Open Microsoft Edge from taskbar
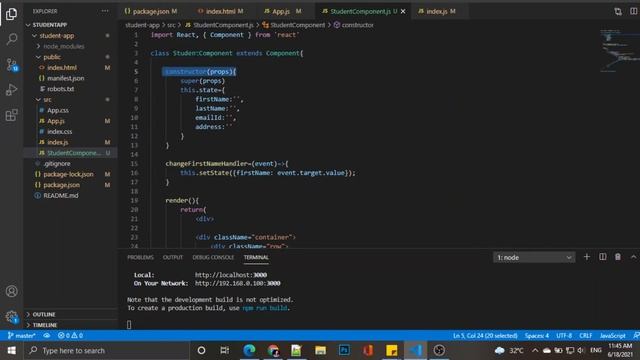This screenshot has height=360, width=640. (x=249, y=350)
